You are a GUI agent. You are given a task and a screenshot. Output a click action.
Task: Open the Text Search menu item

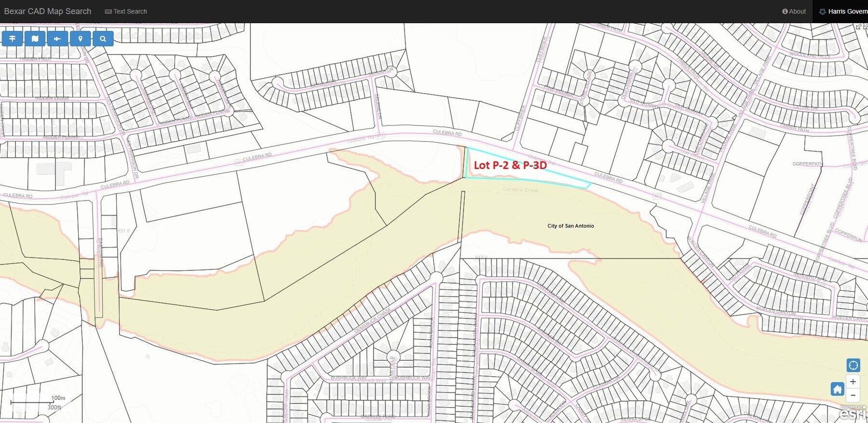pyautogui.click(x=126, y=11)
